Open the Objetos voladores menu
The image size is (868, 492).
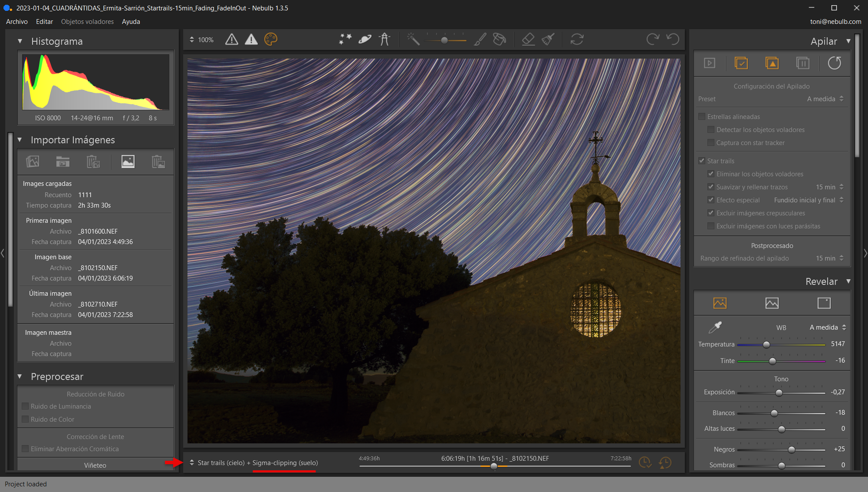coord(87,21)
